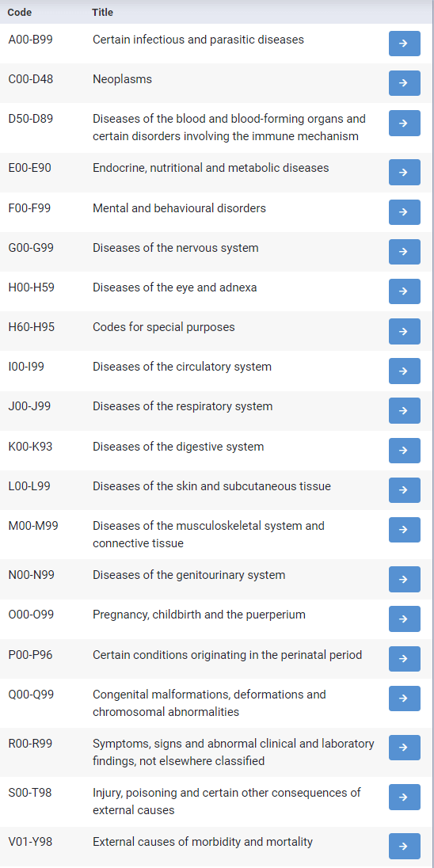Click arrow for Codes for special purposes
The width and height of the screenshot is (434, 868).
(404, 331)
